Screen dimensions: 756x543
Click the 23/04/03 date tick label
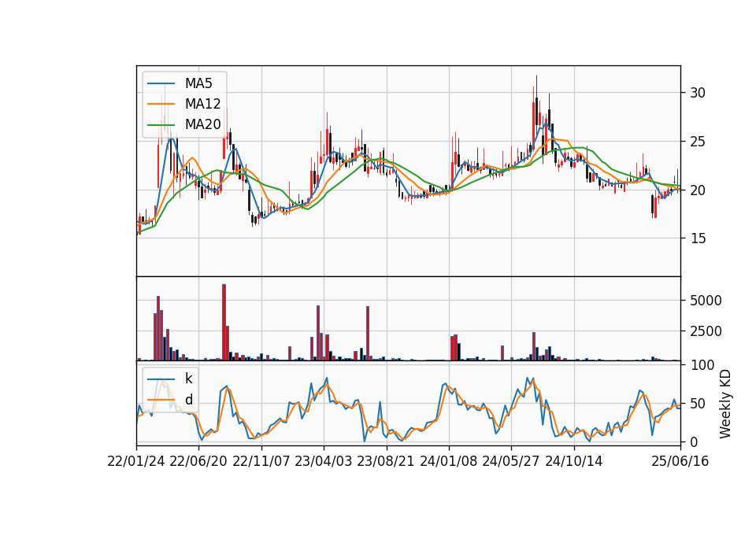(x=323, y=461)
